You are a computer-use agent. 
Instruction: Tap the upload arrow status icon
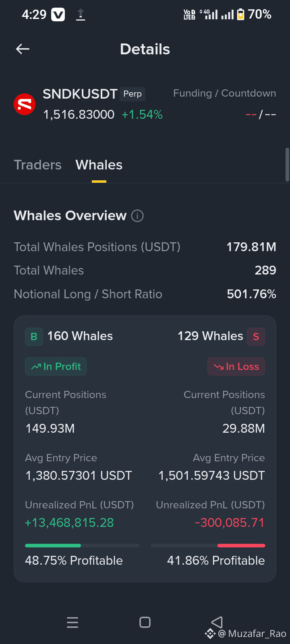(81, 15)
